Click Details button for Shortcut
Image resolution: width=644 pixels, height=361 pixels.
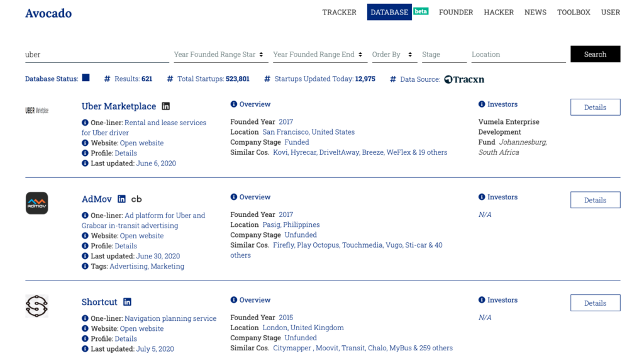[x=595, y=303]
